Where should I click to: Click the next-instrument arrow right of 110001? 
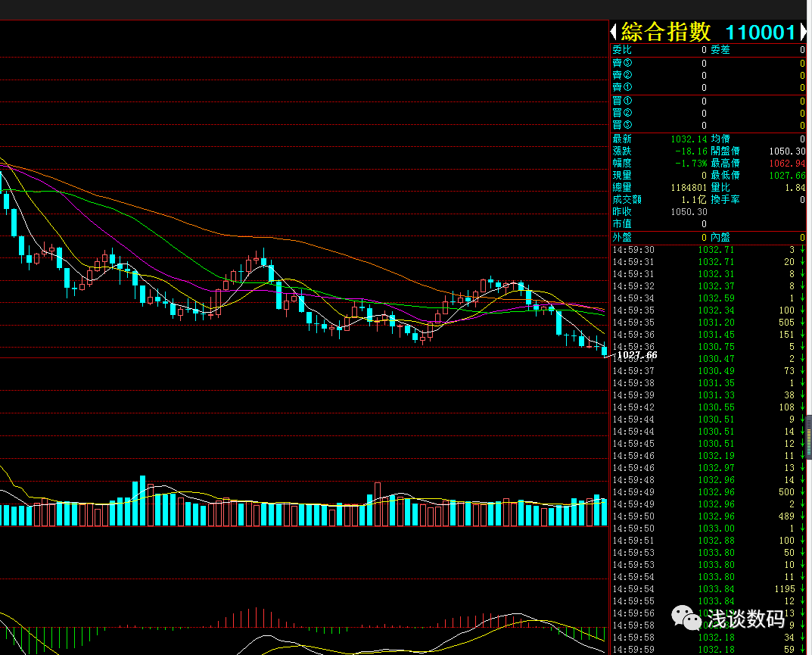[803, 32]
